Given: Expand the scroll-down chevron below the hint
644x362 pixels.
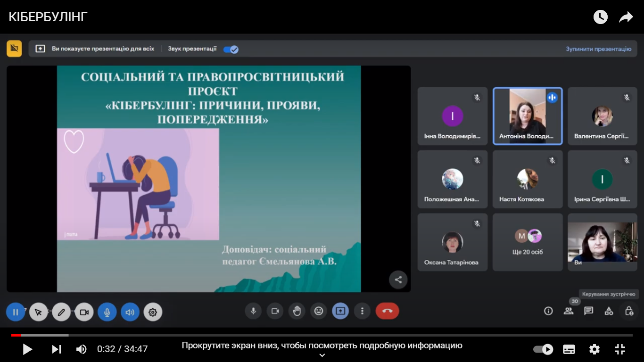Looking at the screenshot, I should pos(322,356).
